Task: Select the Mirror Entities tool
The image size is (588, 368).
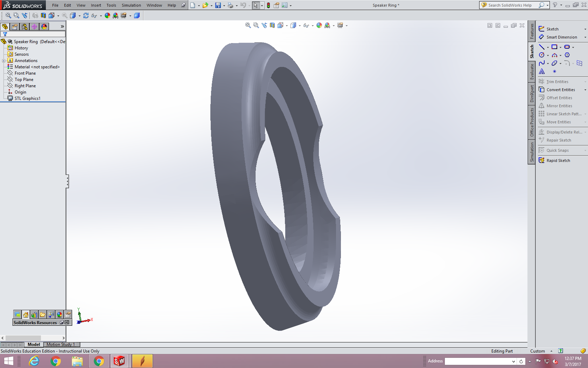Action: (x=556, y=105)
